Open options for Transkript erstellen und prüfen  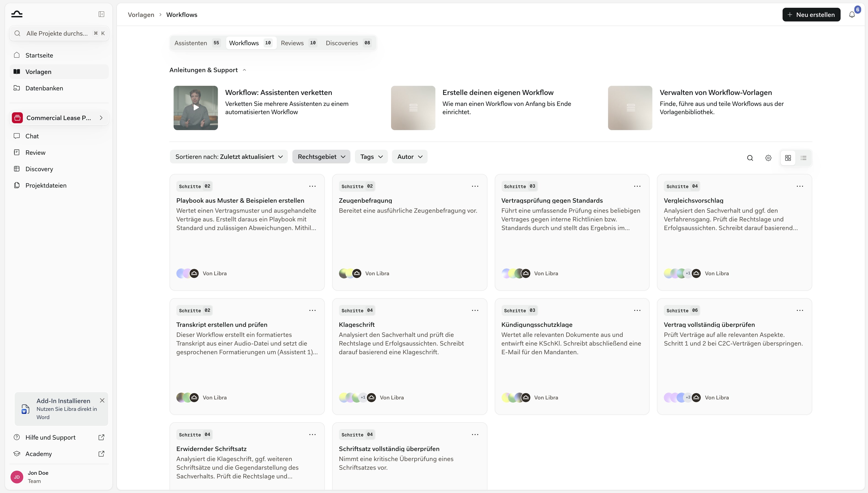(x=312, y=310)
